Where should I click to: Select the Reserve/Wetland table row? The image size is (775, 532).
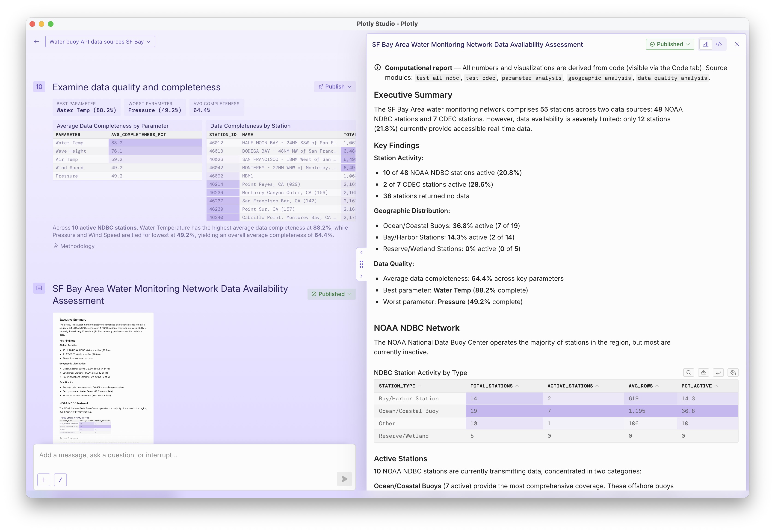click(x=556, y=436)
